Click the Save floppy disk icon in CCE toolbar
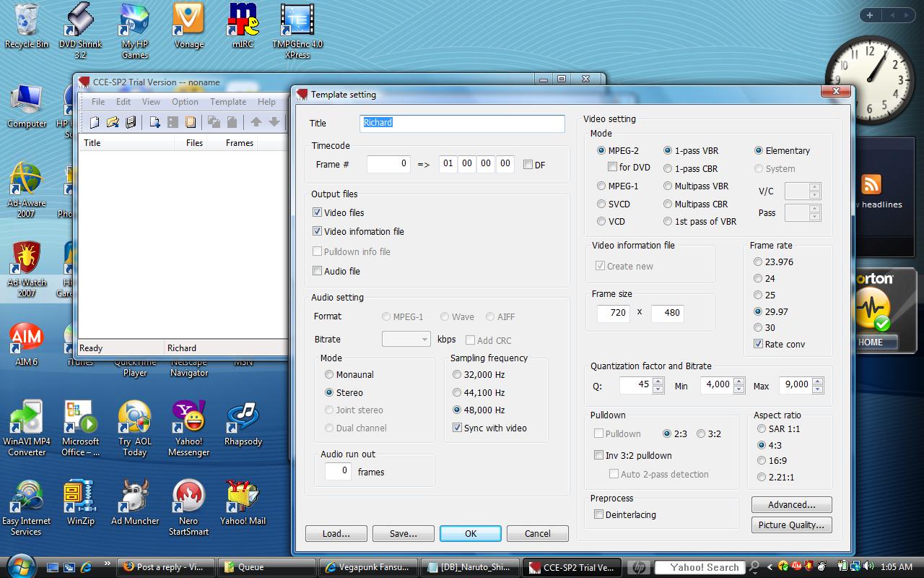This screenshot has width=924, height=578. 131,122
